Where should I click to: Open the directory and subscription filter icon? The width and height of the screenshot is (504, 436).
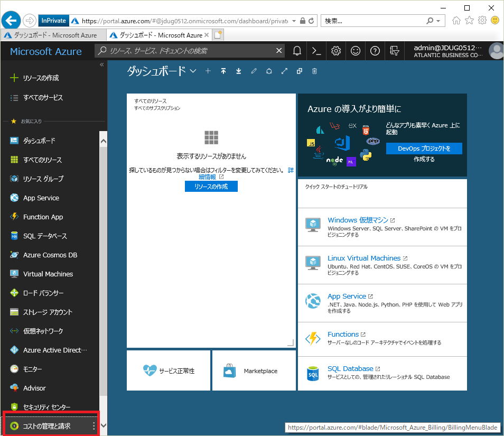point(395,51)
